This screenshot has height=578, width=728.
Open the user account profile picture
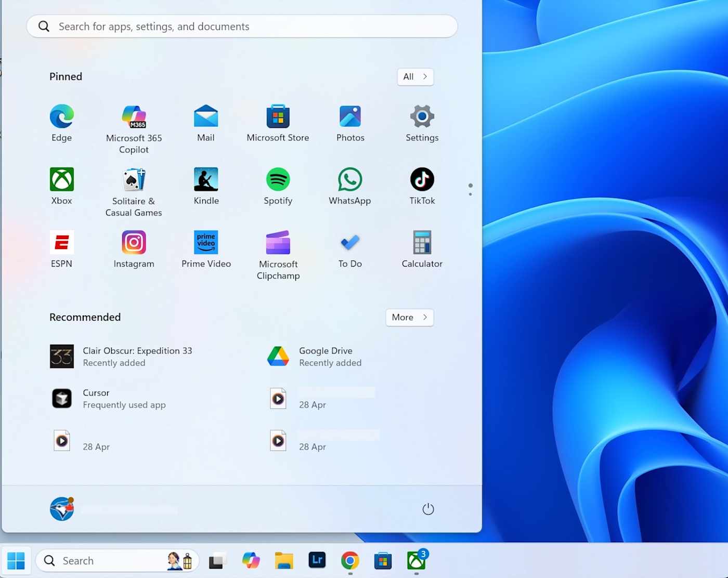pyautogui.click(x=62, y=509)
